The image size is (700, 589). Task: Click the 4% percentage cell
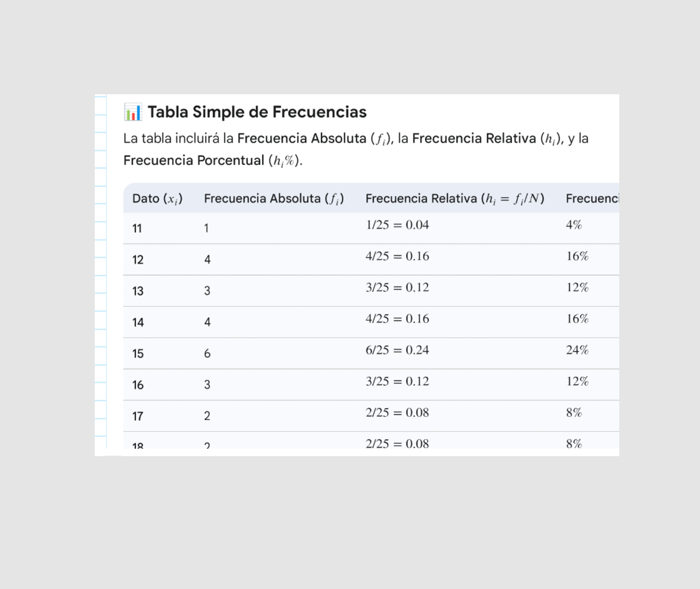(574, 225)
